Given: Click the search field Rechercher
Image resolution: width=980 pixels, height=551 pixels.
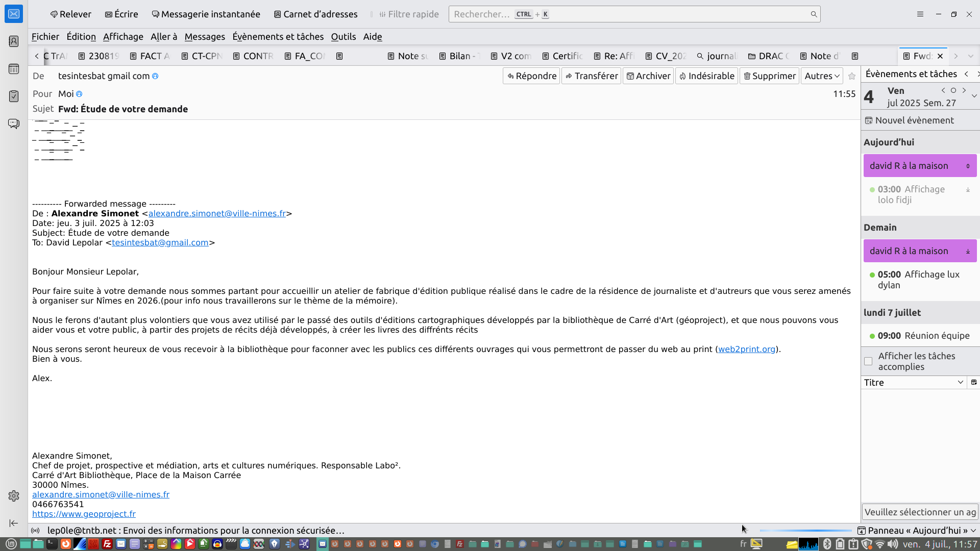Looking at the screenshot, I should (633, 14).
